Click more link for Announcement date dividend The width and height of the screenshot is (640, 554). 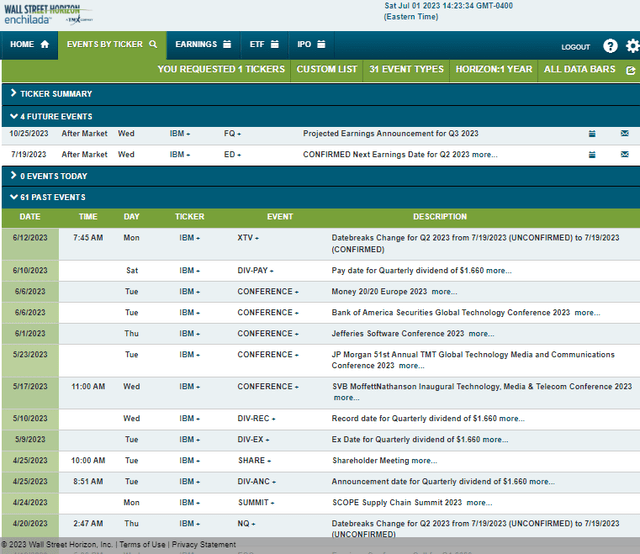pyautogui.click(x=542, y=481)
